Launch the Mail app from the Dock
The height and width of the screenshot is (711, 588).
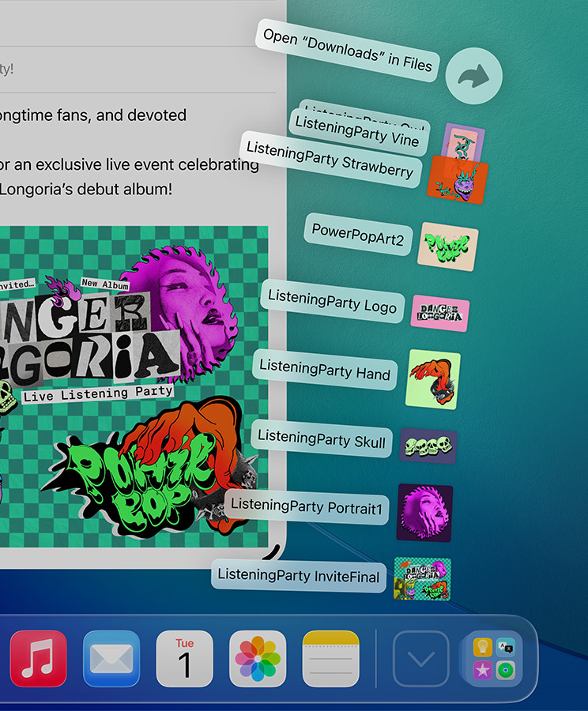(x=111, y=658)
